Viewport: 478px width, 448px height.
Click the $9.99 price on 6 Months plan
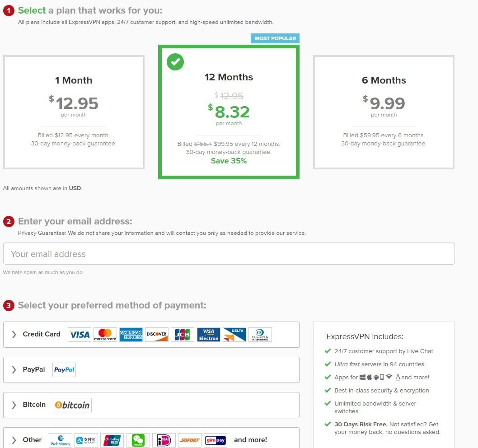click(x=384, y=103)
